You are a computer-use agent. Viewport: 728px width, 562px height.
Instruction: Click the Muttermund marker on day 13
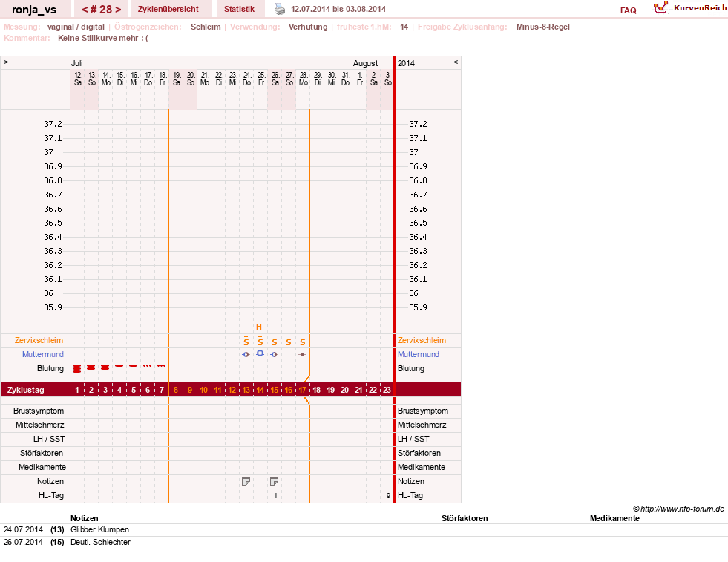(x=246, y=354)
